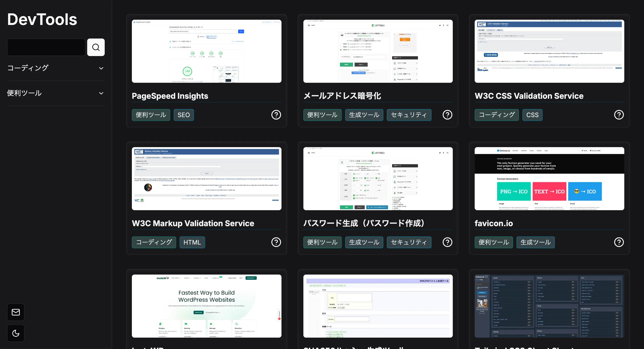
Task: Click the パスワード生成（パスワード作成） title
Action: tap(364, 223)
